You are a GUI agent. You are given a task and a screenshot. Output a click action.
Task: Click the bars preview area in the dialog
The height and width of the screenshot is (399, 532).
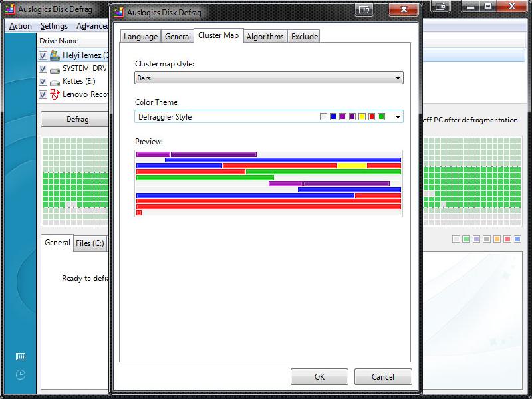pyautogui.click(x=269, y=184)
